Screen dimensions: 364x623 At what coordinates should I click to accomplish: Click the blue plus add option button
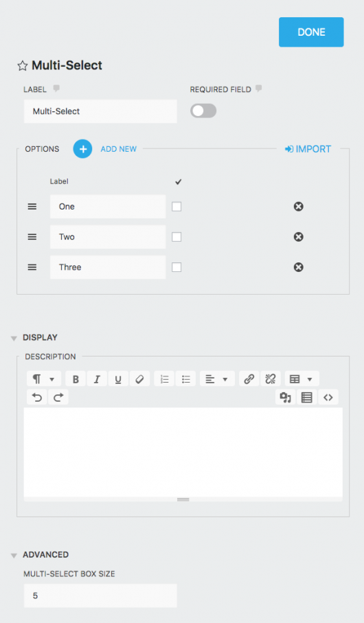(x=82, y=149)
